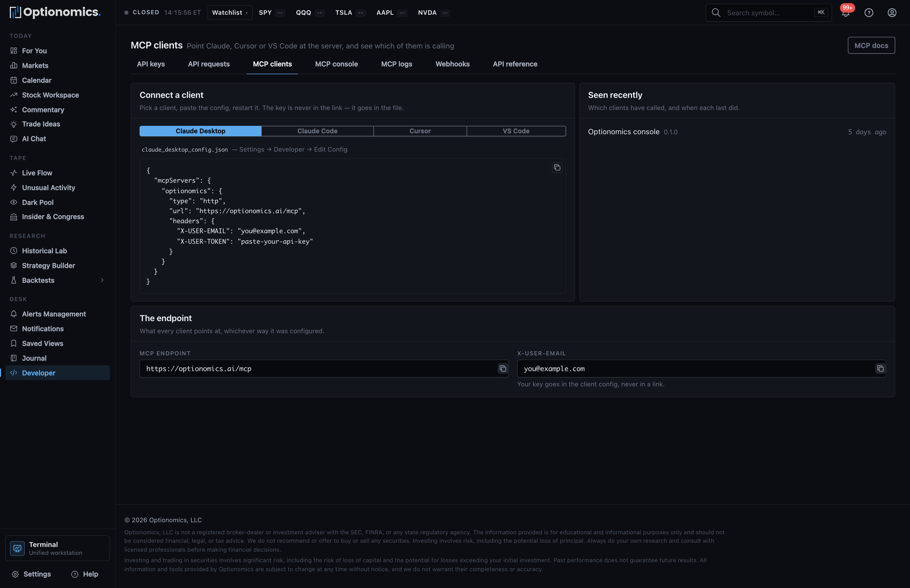Open Saved Views
Viewport: 910px width, 588px height.
(x=58, y=344)
